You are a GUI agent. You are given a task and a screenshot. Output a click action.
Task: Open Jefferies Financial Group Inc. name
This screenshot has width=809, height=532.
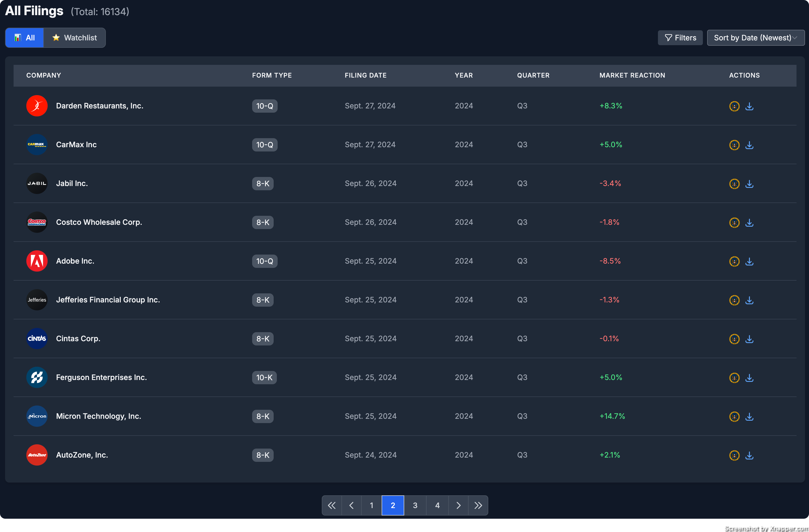[x=108, y=300]
